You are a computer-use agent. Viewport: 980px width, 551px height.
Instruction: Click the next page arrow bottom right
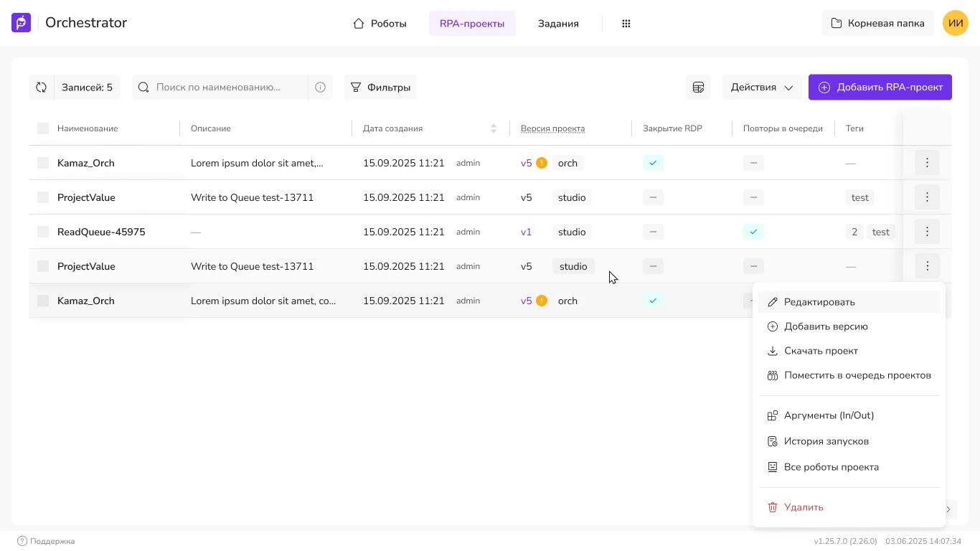948,509
